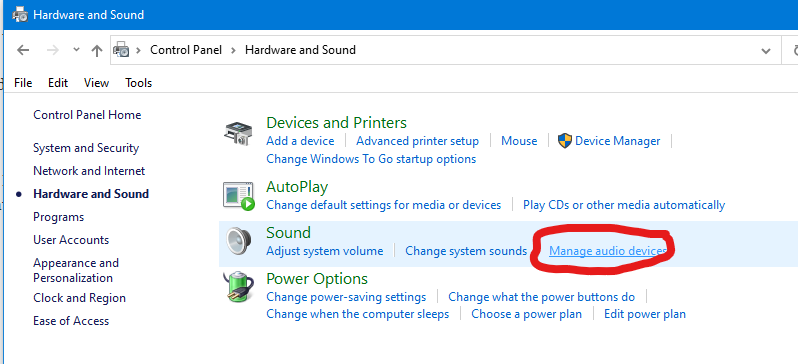
Task: Click the Sound speaker icon
Action: tap(238, 241)
